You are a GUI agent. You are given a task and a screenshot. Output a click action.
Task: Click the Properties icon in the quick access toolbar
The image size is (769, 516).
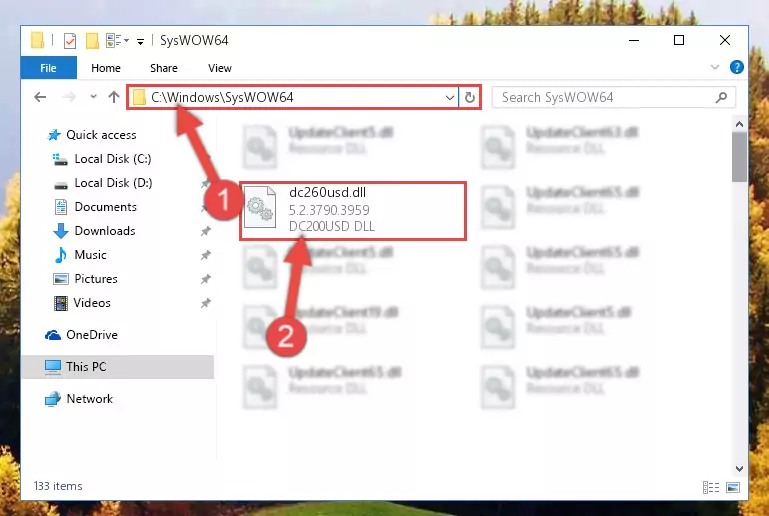pos(70,40)
